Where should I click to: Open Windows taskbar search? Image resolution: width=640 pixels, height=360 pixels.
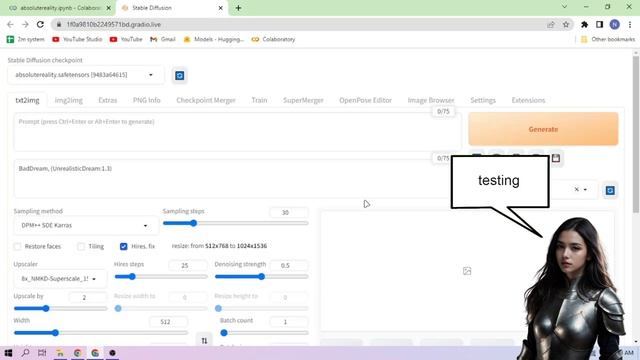(x=25, y=353)
